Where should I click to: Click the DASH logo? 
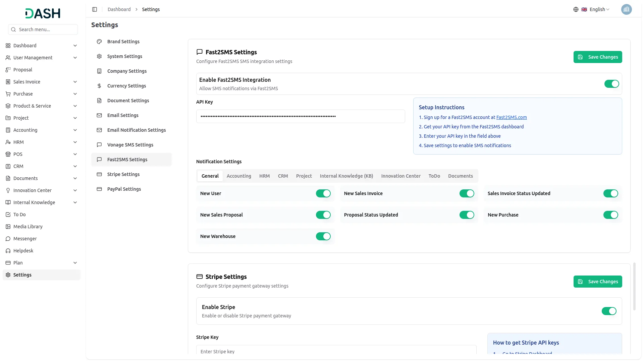tap(43, 13)
